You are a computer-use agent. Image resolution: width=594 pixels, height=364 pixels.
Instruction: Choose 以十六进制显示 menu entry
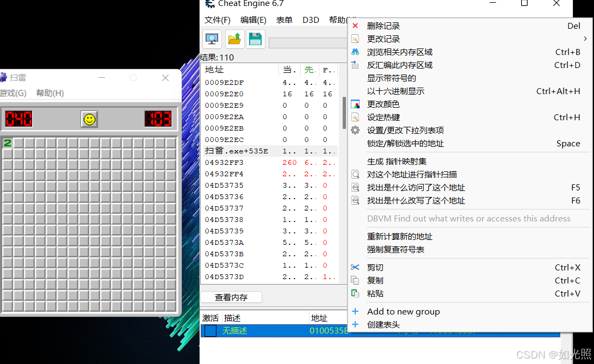pos(395,91)
